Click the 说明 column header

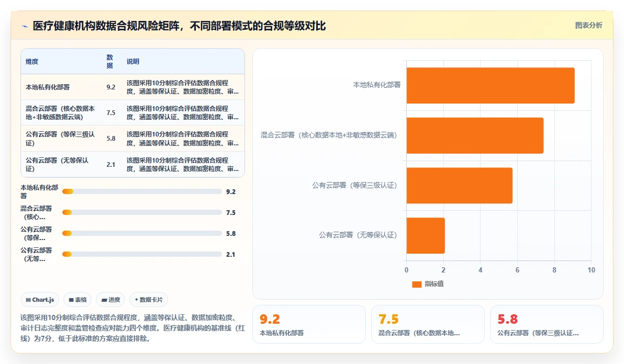133,62
